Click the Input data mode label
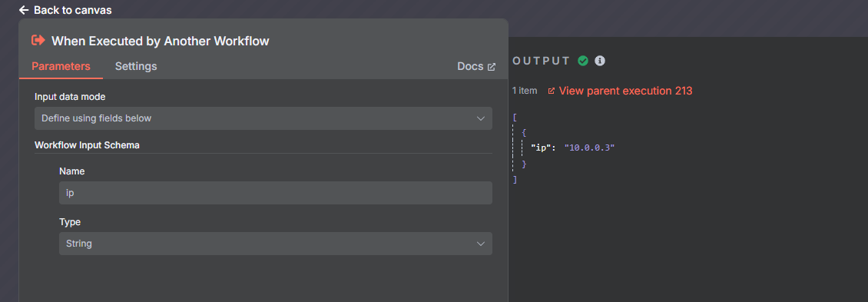The width and height of the screenshot is (868, 302). [71, 97]
